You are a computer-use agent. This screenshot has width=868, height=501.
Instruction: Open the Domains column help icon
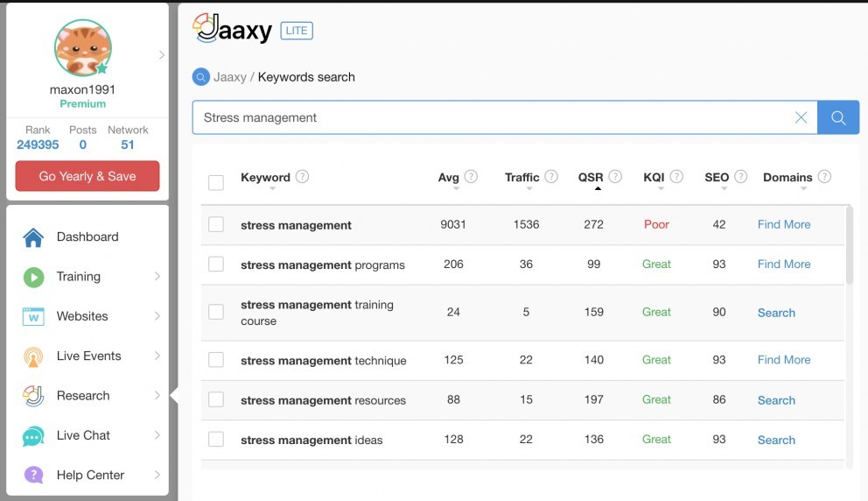coord(824,177)
